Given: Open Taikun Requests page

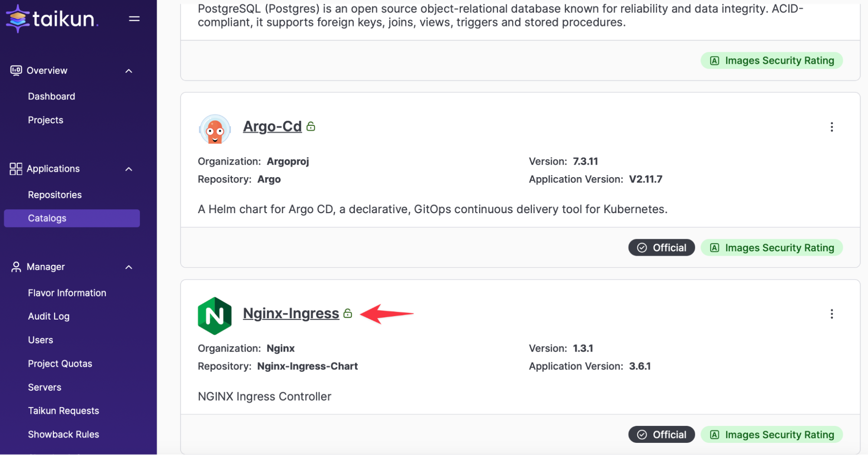Looking at the screenshot, I should pos(63,411).
